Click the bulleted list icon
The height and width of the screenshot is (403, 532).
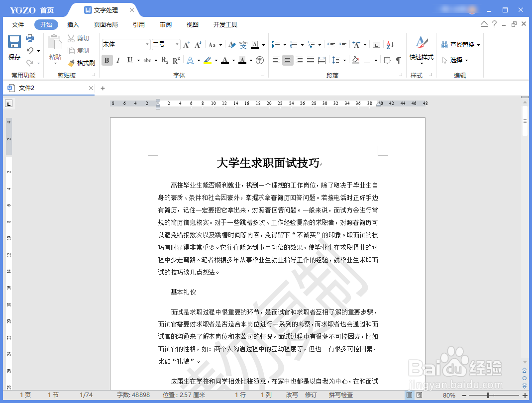[276, 44]
